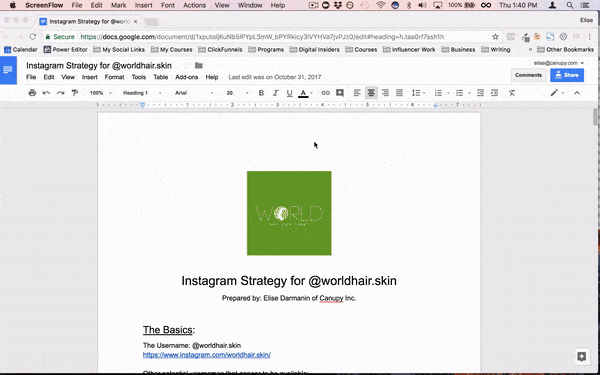
Task: Click the Print icon in toolbar
Action: click(32, 93)
